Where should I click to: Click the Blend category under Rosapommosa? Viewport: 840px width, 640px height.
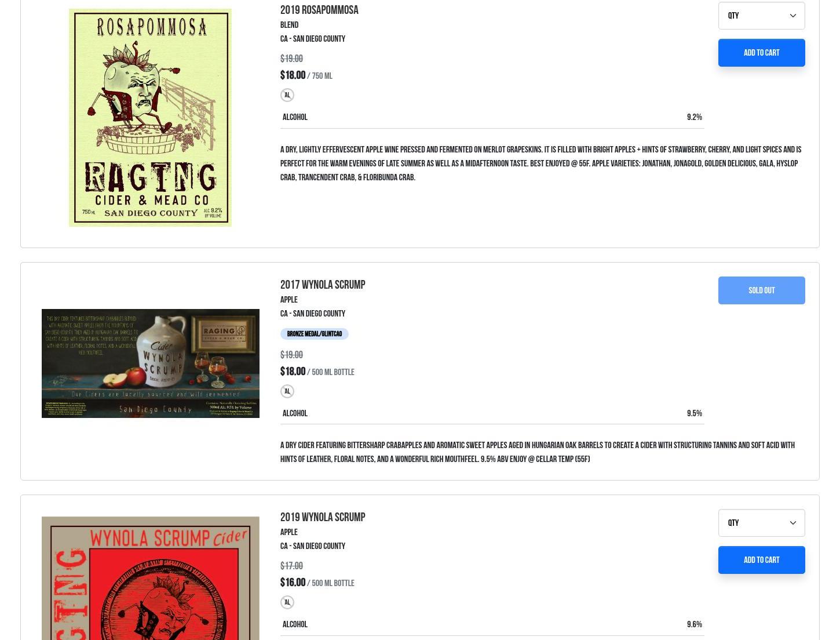pos(289,25)
